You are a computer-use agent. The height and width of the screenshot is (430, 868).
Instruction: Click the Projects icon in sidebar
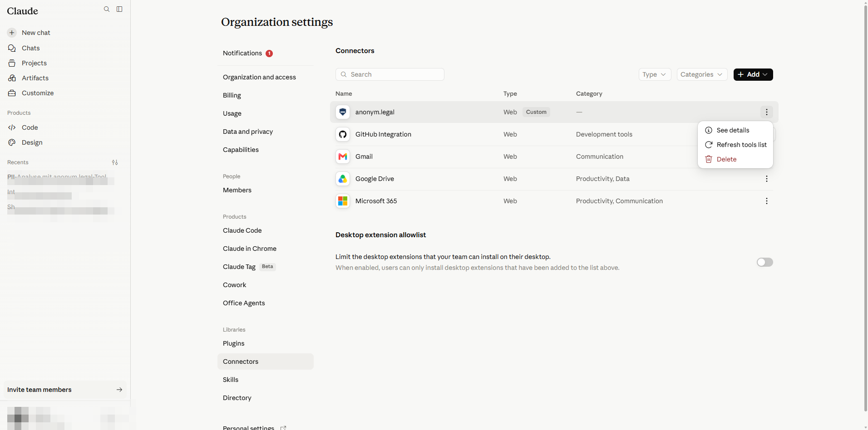click(12, 63)
